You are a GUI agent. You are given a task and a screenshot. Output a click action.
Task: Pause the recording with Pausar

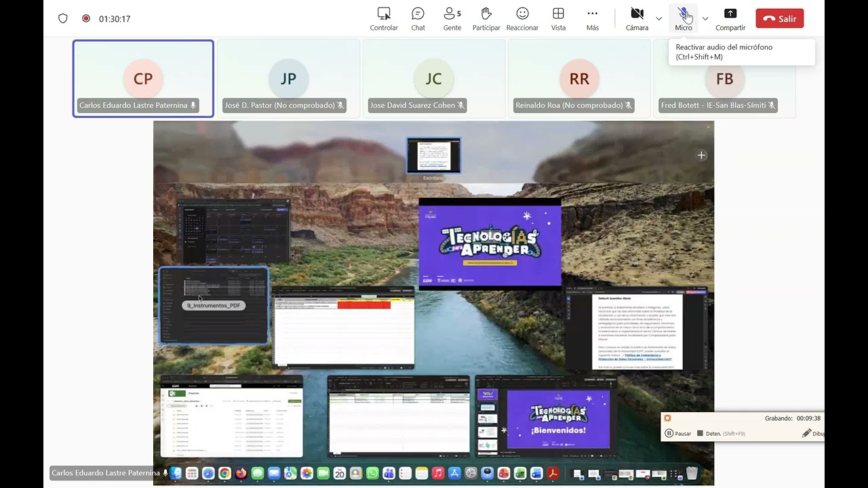(678, 433)
